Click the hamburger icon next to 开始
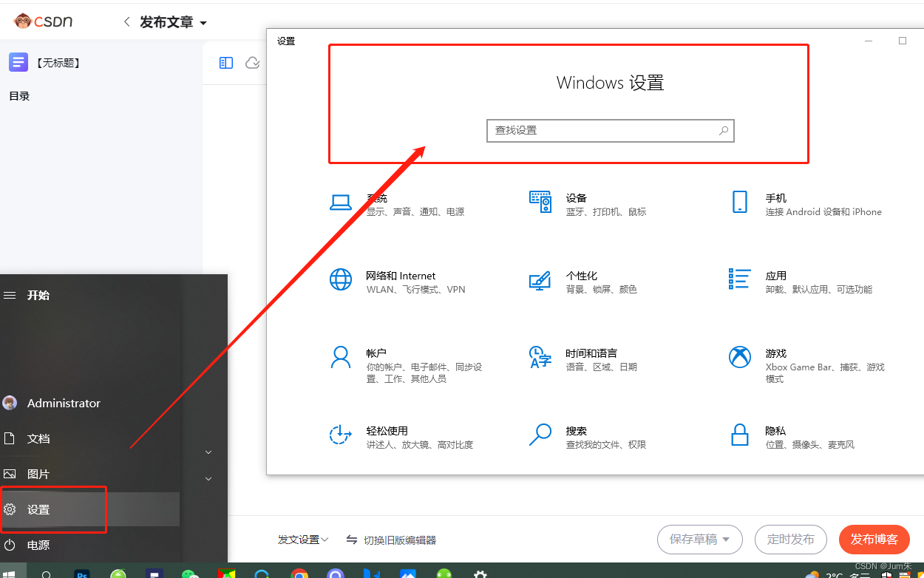The image size is (924, 578). [10, 295]
